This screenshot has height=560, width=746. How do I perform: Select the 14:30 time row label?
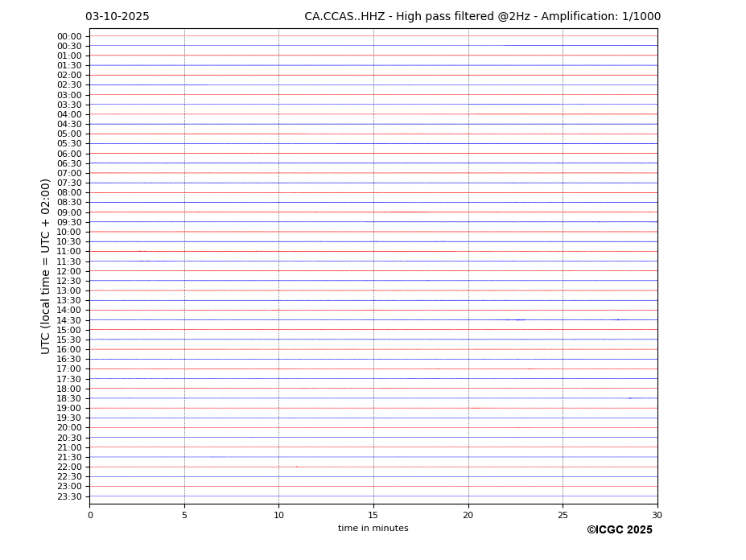click(69, 320)
